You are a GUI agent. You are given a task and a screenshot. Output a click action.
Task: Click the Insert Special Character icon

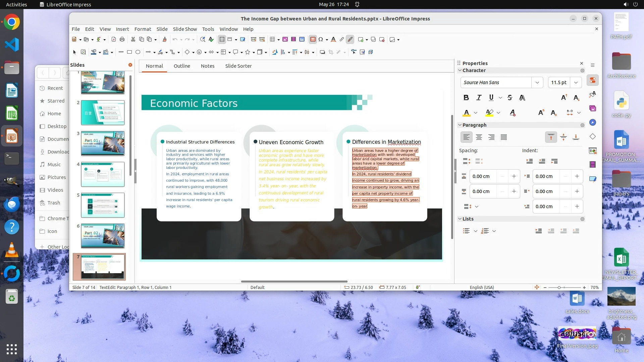pos(321,40)
